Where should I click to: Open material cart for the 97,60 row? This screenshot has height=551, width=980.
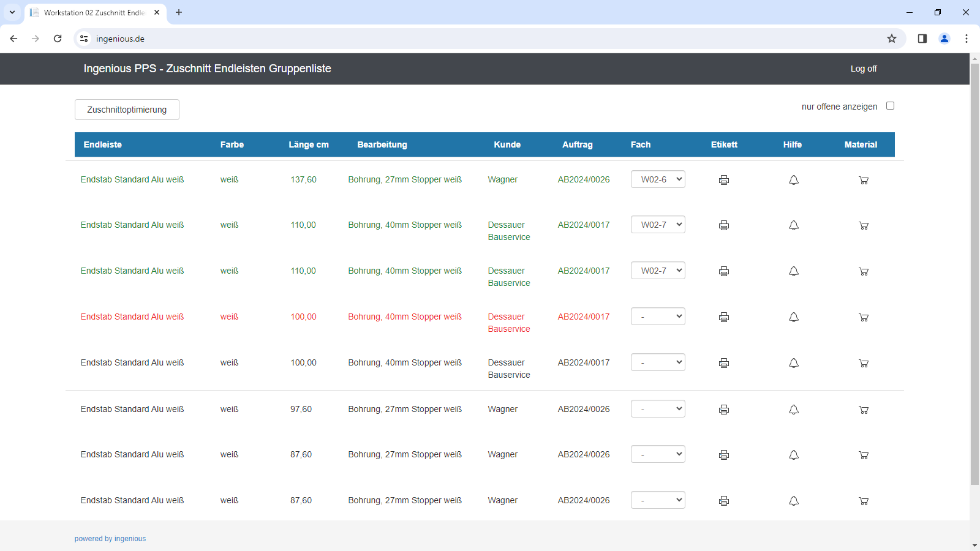click(864, 410)
